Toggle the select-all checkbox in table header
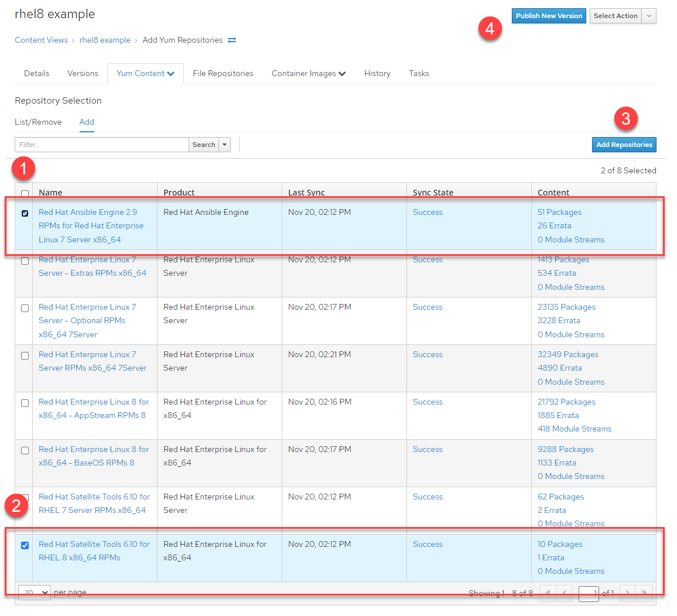The height and width of the screenshot is (616, 677). [25, 193]
